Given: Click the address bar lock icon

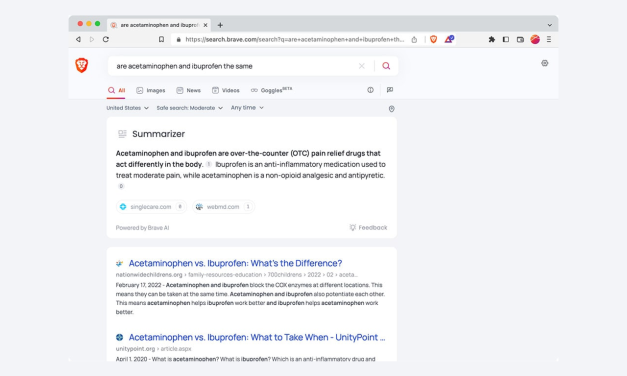Looking at the screenshot, I should pyautogui.click(x=178, y=39).
